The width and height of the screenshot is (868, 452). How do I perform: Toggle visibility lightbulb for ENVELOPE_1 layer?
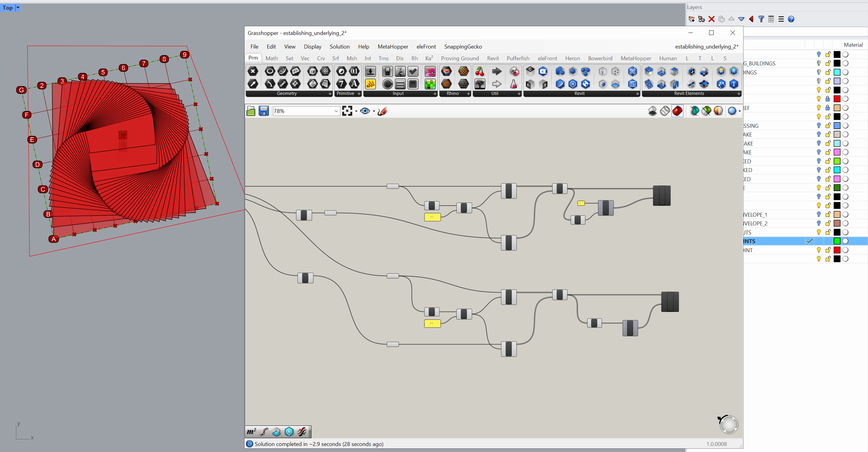pos(819,215)
